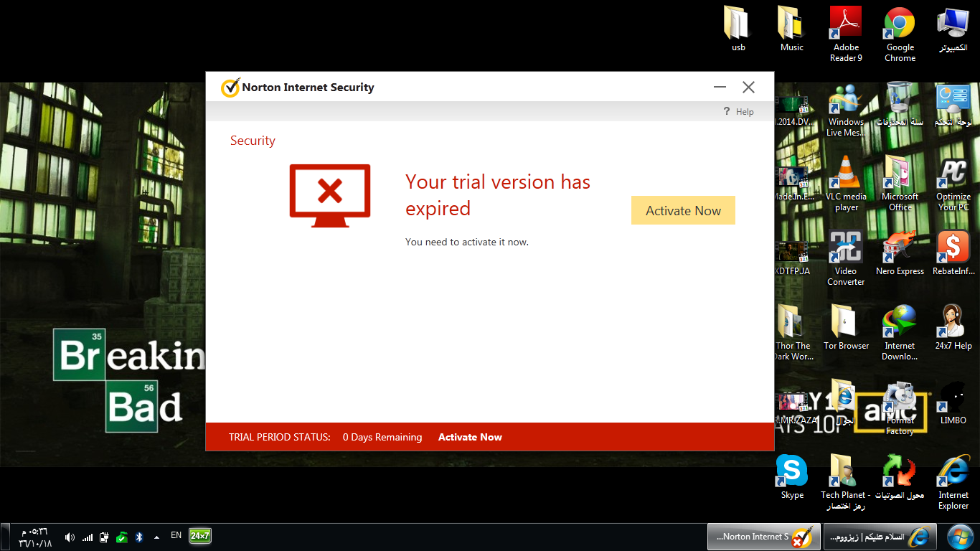Select the Nero Express desktop icon

900,254
